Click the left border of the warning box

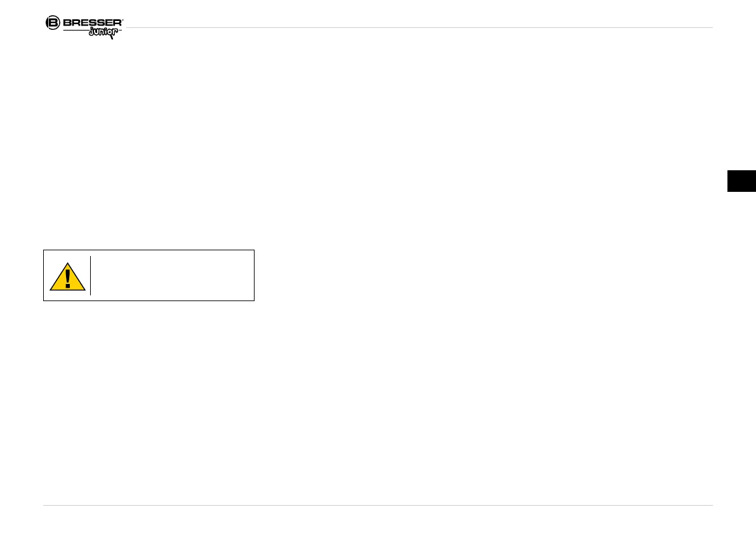[x=44, y=275]
